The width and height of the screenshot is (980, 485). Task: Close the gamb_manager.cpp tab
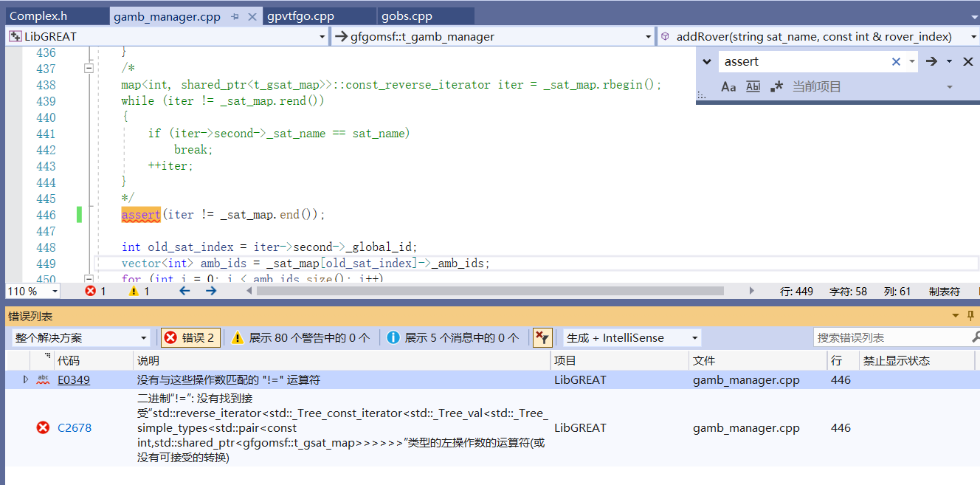click(x=252, y=16)
